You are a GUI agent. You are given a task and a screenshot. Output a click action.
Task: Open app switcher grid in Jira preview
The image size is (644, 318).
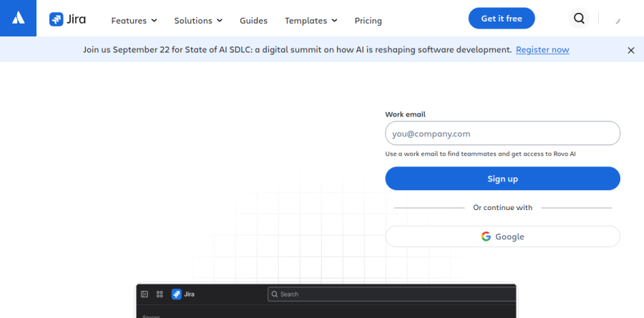160,294
